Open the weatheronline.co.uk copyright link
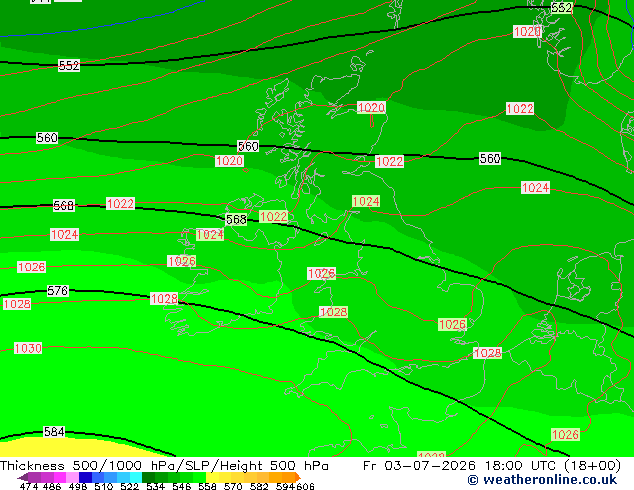 (x=542, y=480)
